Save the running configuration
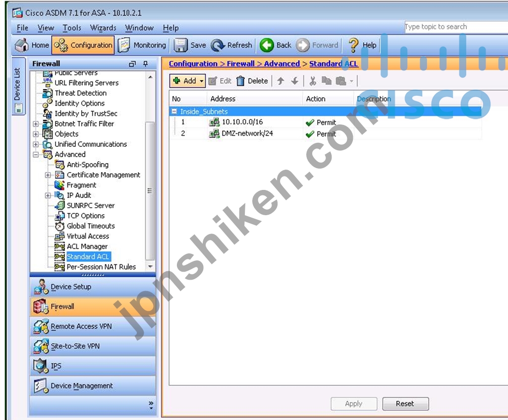 pyautogui.click(x=190, y=45)
